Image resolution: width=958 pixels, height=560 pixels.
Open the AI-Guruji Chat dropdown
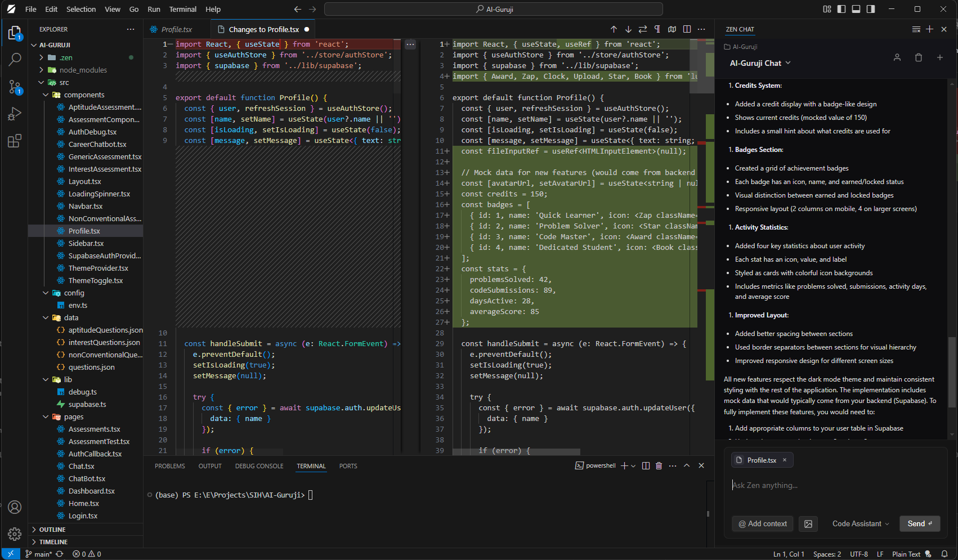(760, 63)
